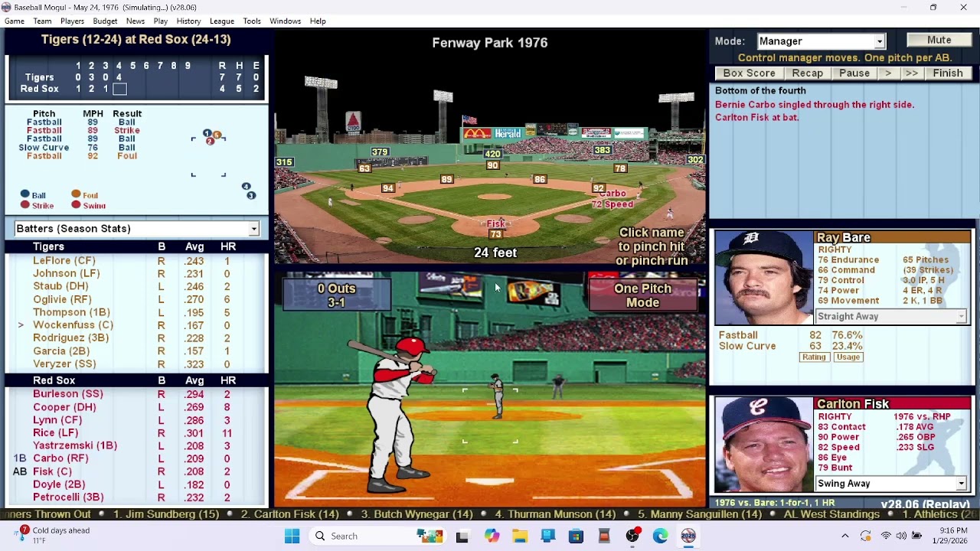Click the Slow Curve row in pitch ratings
This screenshot has width=980, height=551.
click(790, 346)
